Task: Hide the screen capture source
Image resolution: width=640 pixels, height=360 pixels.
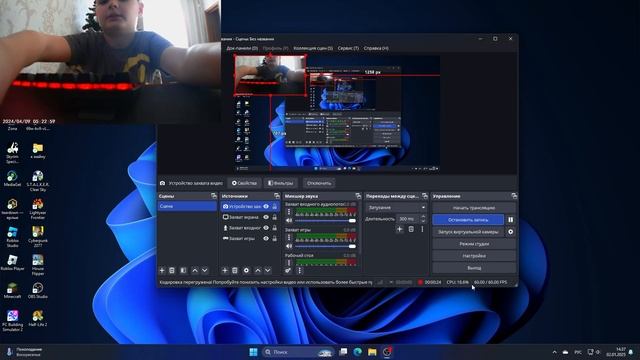Action: pos(266,217)
